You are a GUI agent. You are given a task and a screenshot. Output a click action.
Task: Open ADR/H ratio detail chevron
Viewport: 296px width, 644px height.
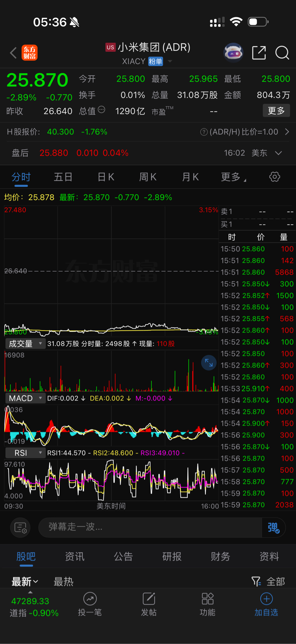[287, 132]
